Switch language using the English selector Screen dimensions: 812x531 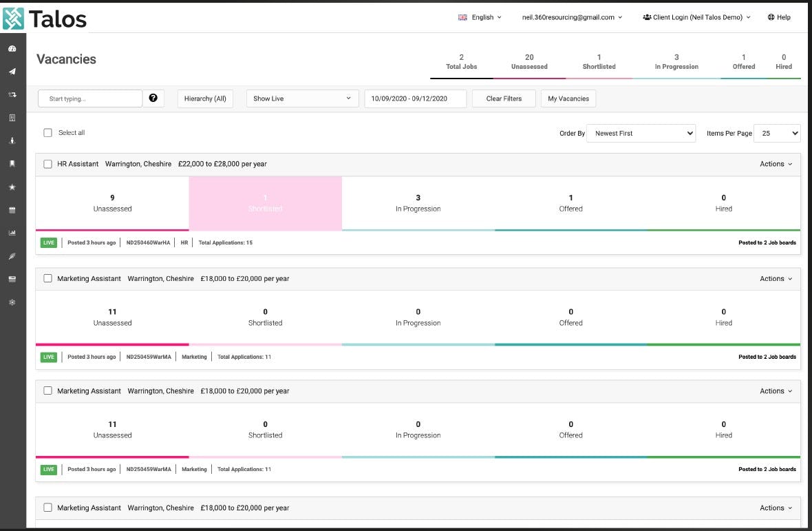click(480, 17)
